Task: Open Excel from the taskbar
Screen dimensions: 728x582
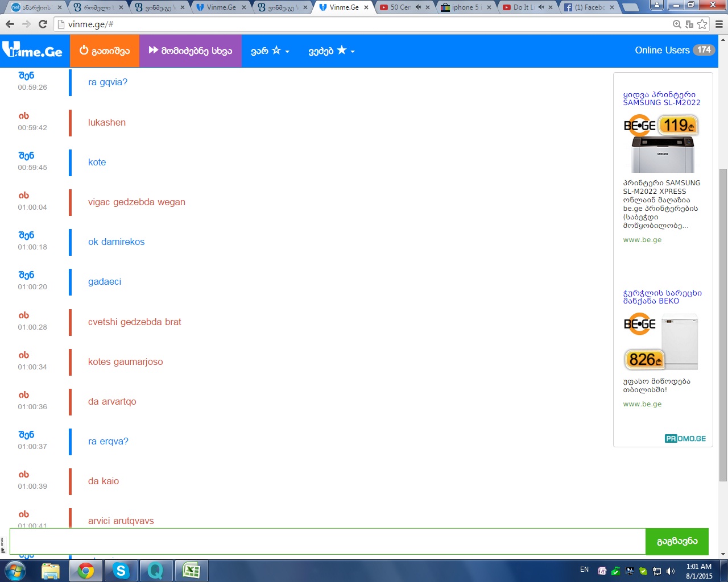Action: click(191, 571)
